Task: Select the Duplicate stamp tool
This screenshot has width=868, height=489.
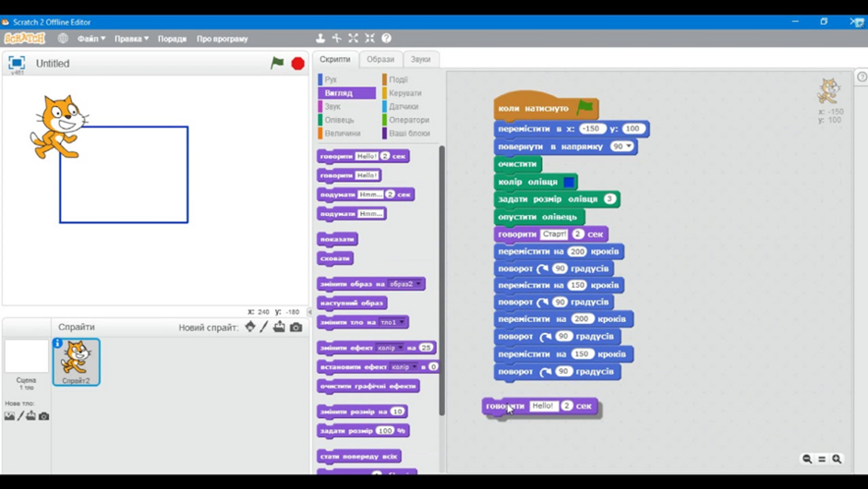Action: 320,38
